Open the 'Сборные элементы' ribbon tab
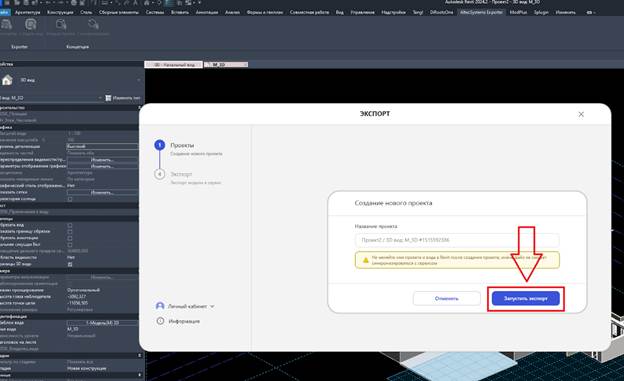The image size is (624, 381). pyautogui.click(x=119, y=12)
